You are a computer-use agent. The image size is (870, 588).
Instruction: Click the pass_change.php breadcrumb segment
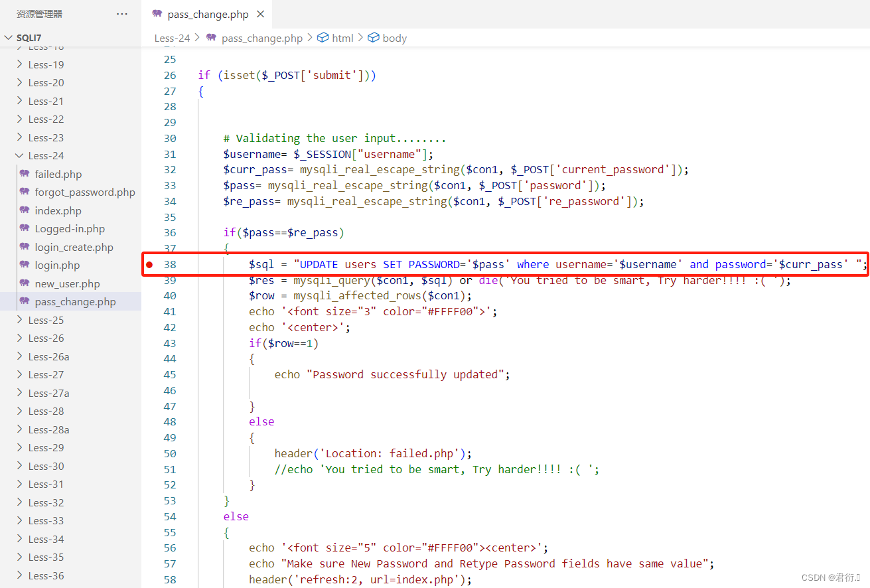click(262, 38)
